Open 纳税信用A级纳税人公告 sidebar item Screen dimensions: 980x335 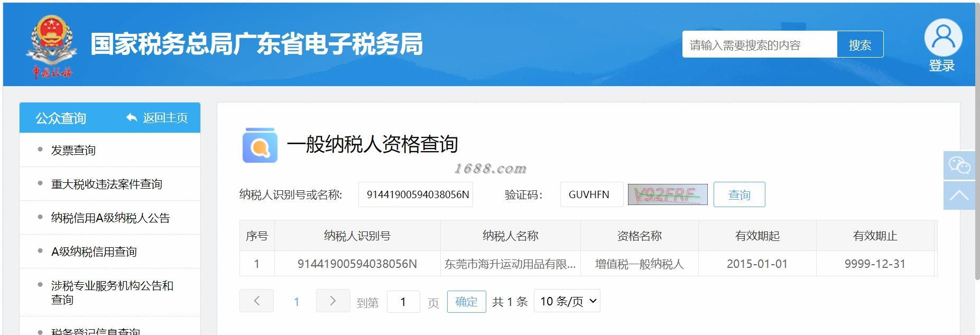coord(110,218)
